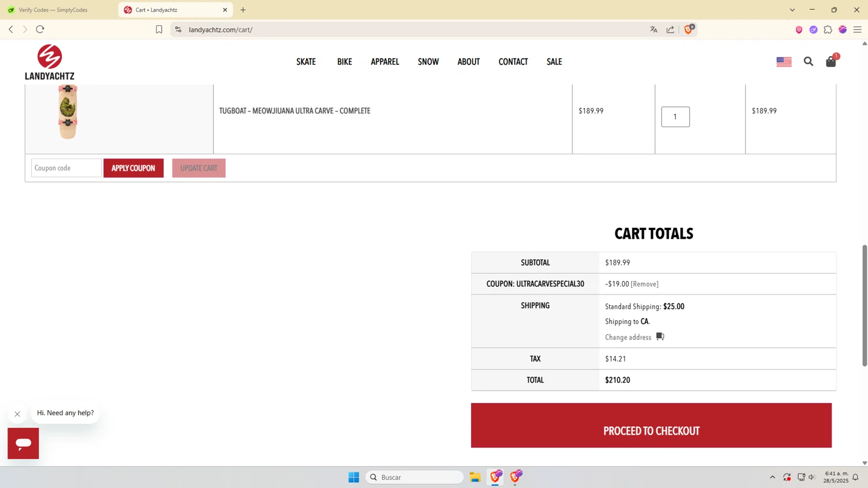Reload the page with refresh icon
The image size is (868, 488).
pos(40,29)
